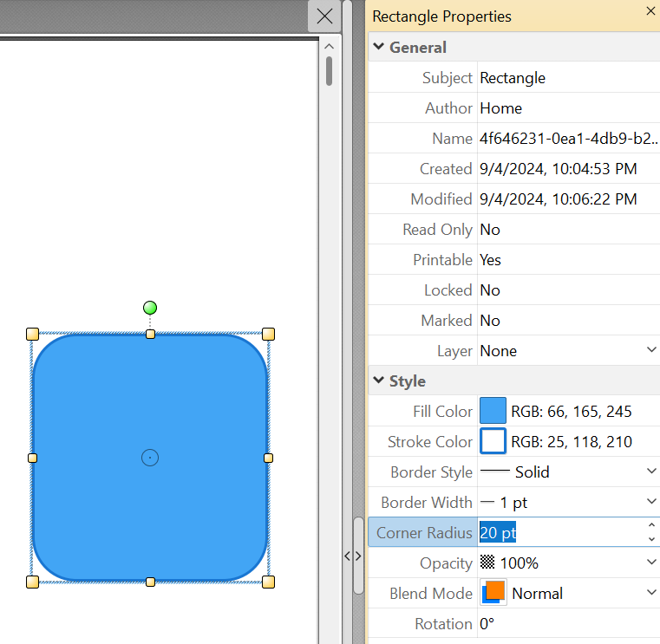Collapse the General section
660x644 pixels.
378,48
